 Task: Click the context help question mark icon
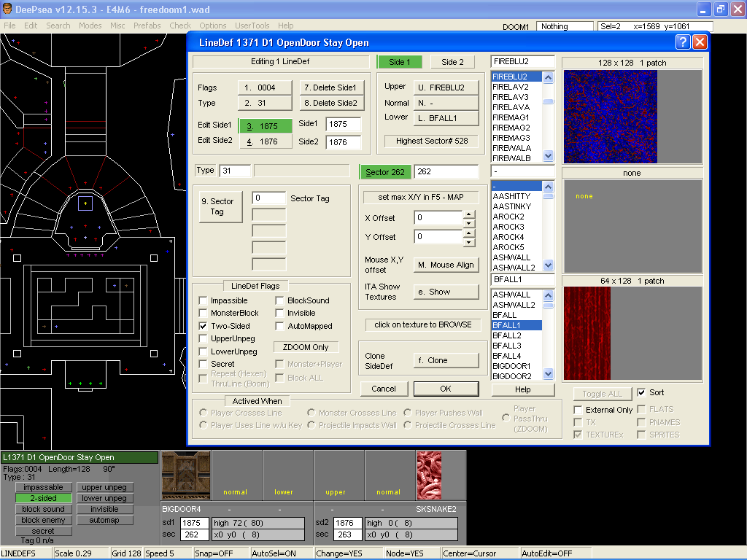coord(683,42)
